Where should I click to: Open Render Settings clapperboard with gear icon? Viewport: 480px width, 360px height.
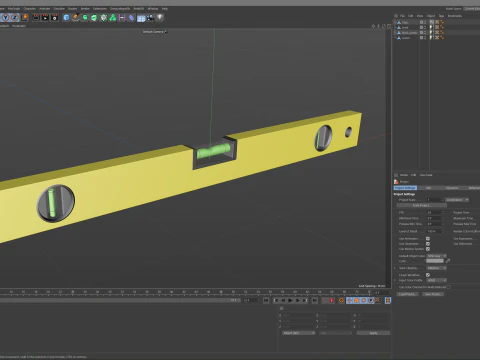coord(54,17)
